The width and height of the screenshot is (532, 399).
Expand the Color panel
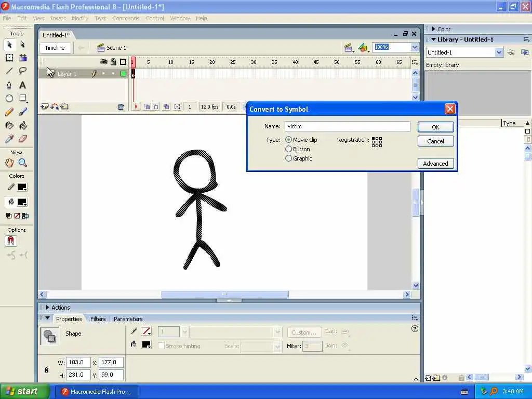(434, 29)
